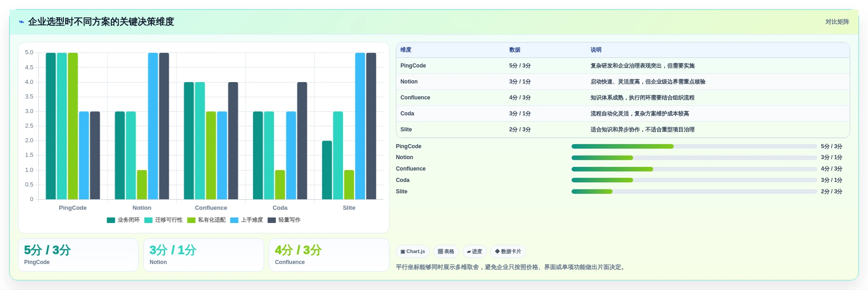Image resolution: width=868 pixels, height=290 pixels.
Task: Click the footer note starting with 平行坐标
Action: point(511,267)
